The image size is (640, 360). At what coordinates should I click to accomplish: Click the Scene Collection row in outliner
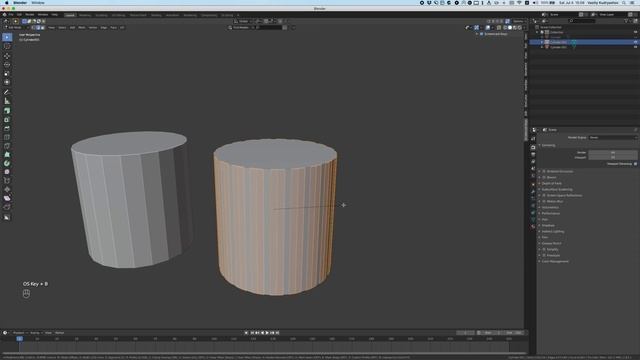point(584,27)
